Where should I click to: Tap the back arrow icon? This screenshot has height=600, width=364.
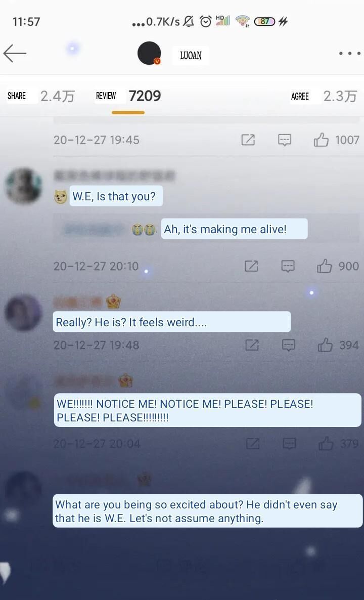tap(15, 53)
